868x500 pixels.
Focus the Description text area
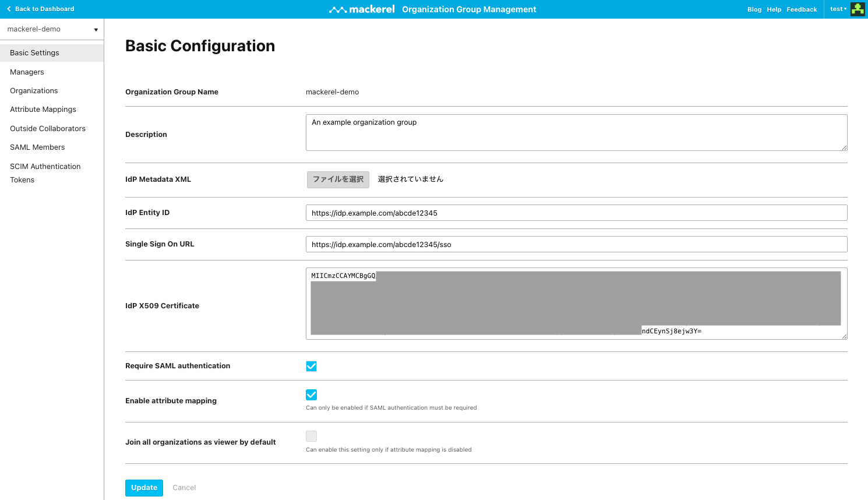(577, 133)
